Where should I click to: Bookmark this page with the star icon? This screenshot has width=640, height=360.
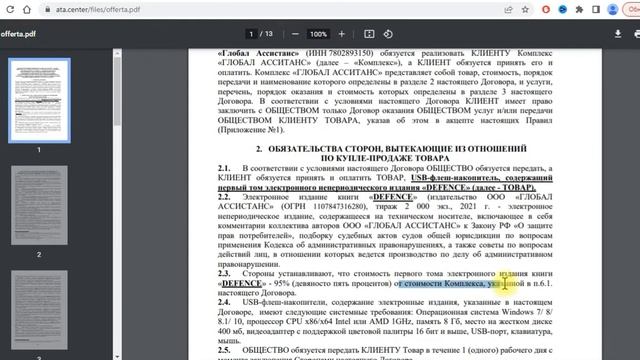point(525,9)
